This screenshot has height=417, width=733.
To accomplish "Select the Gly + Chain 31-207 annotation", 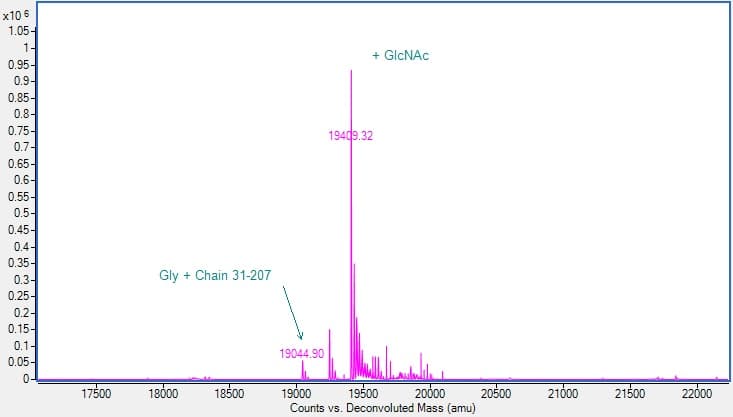I will (x=215, y=275).
